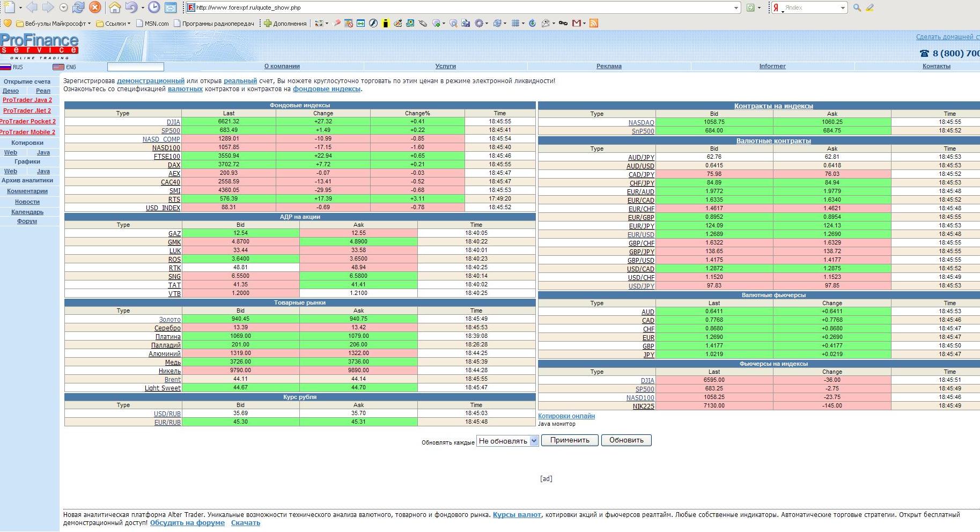Open the 'Informer' menu item
Viewport: 980px width, 532px height.
point(772,66)
